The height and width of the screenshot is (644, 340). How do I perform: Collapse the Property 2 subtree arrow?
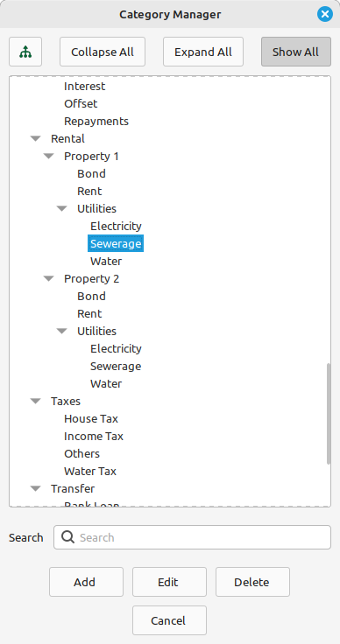click(49, 278)
